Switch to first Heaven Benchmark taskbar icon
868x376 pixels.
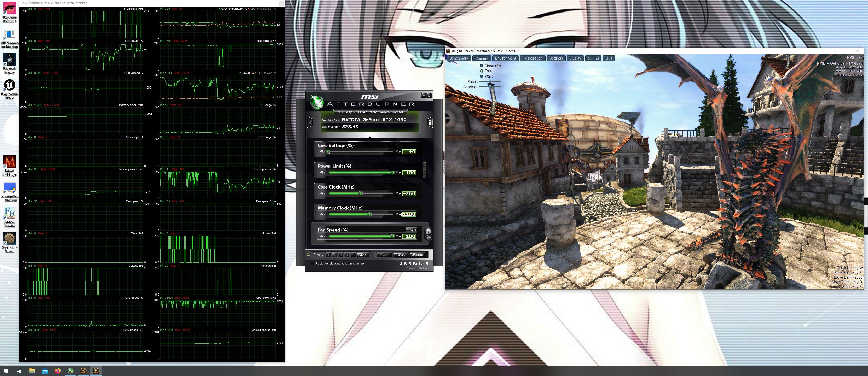tap(83, 371)
